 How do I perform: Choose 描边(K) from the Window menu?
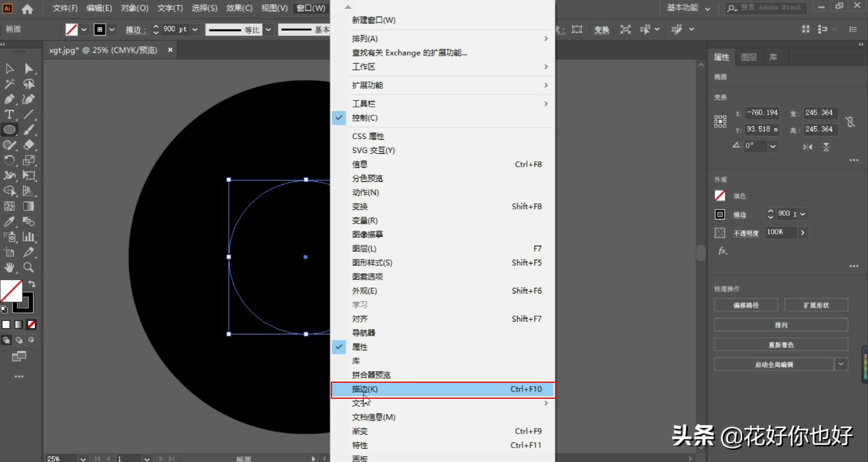click(x=443, y=389)
